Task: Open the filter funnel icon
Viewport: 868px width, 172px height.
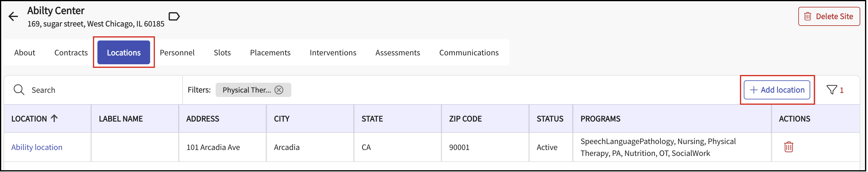Action: click(832, 90)
